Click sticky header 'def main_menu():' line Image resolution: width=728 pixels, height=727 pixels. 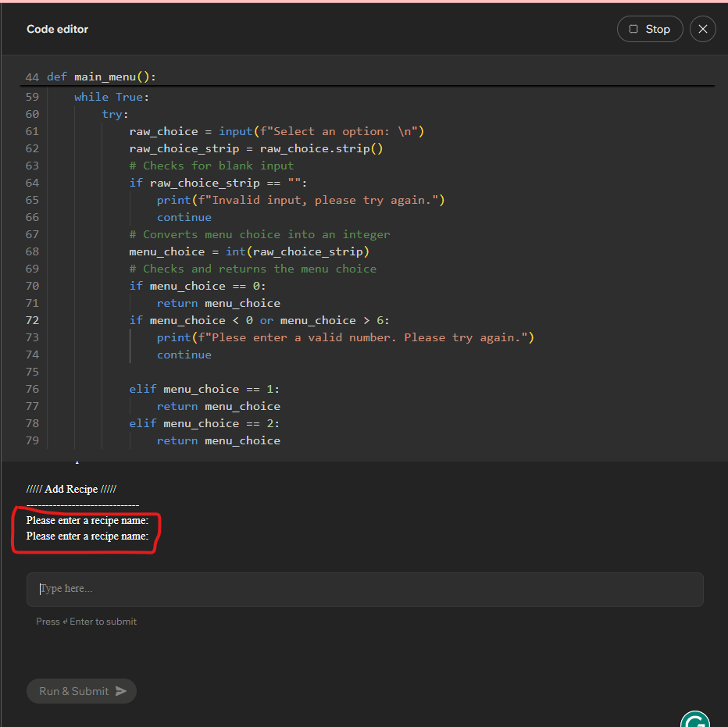pyautogui.click(x=102, y=77)
